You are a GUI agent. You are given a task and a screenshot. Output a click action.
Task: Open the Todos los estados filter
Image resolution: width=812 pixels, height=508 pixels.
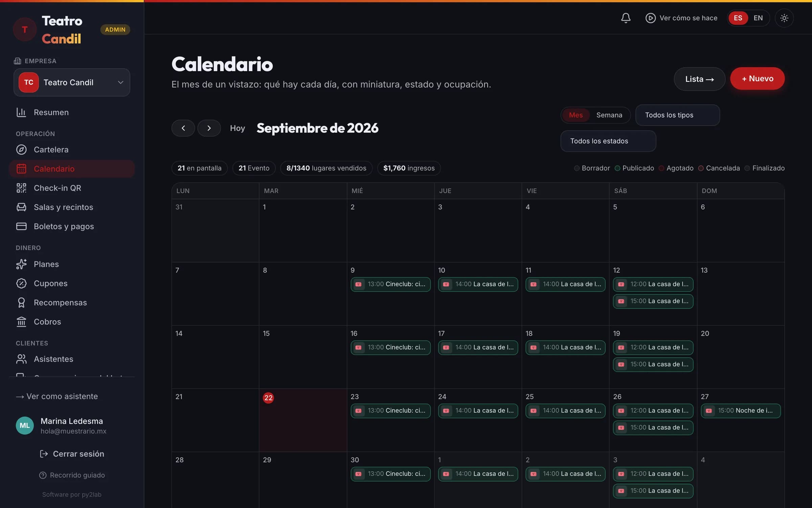click(608, 141)
